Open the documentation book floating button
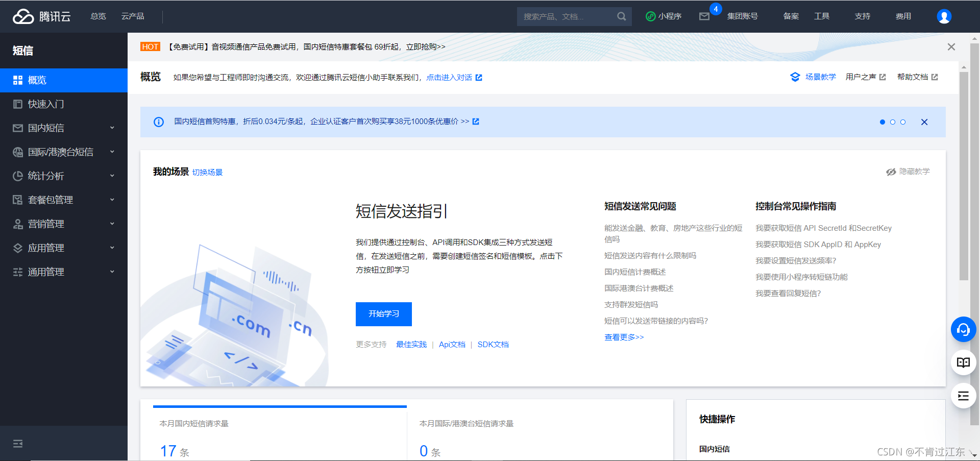 963,362
